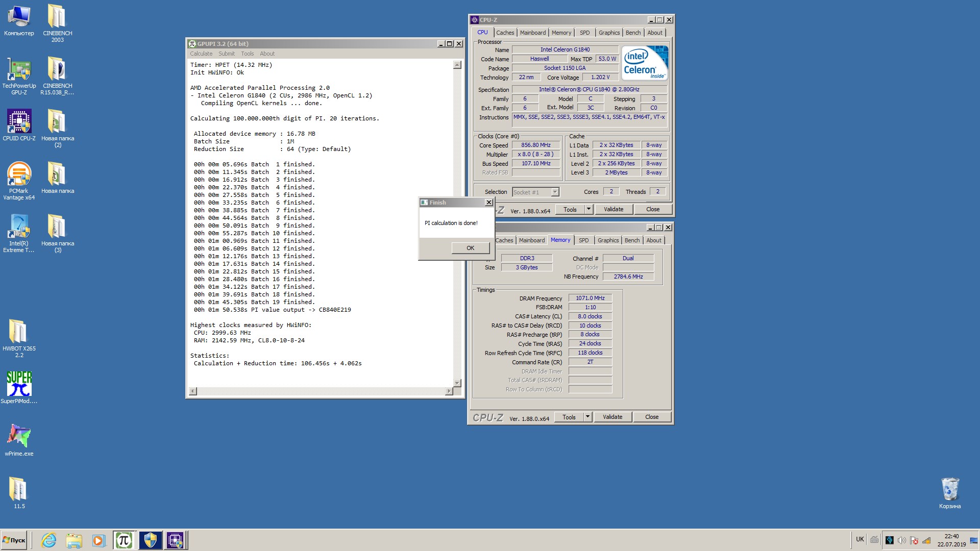
Task: Switch to SPD tab in upper CPU-Z
Action: coord(585,33)
